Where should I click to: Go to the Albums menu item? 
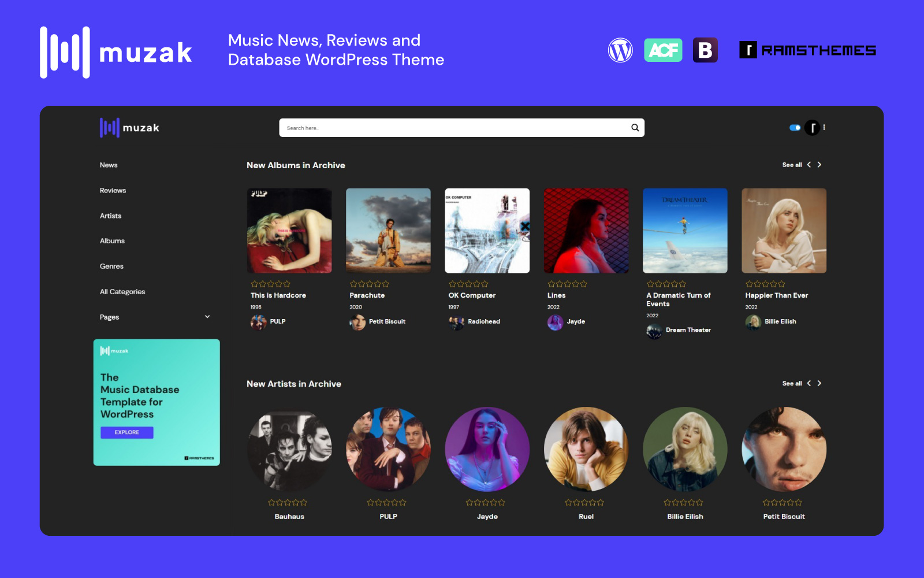click(112, 241)
